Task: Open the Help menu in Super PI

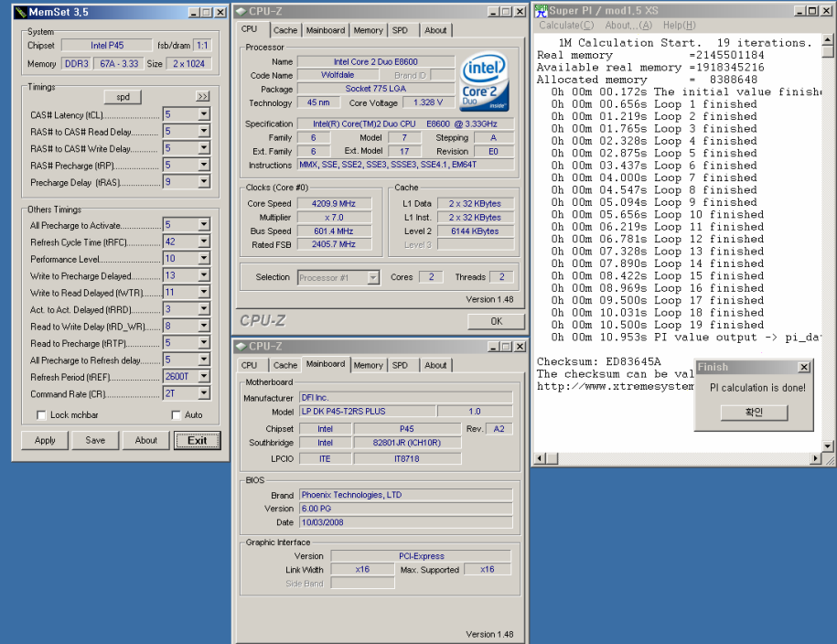Action: pyautogui.click(x=679, y=25)
